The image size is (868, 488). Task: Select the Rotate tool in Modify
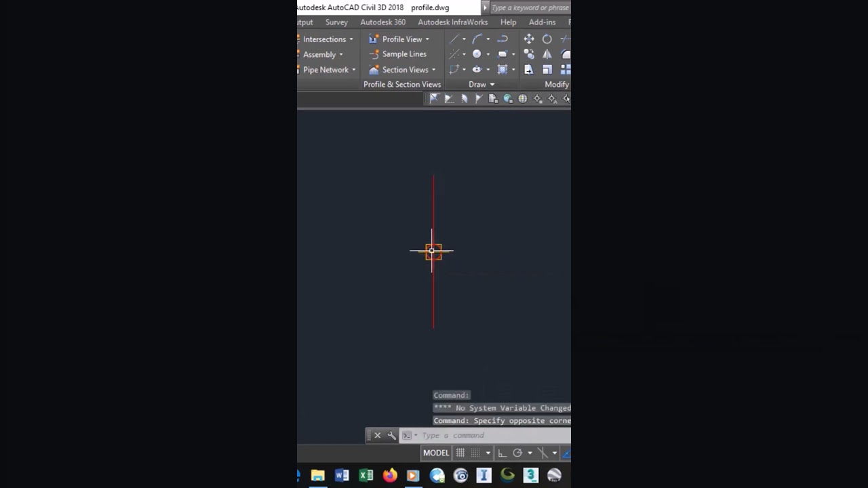point(547,39)
